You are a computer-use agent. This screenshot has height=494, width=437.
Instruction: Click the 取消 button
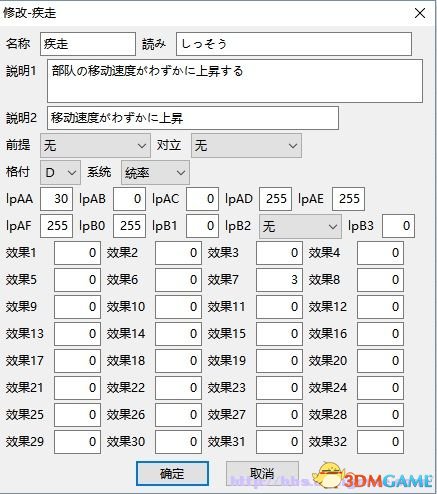262,473
